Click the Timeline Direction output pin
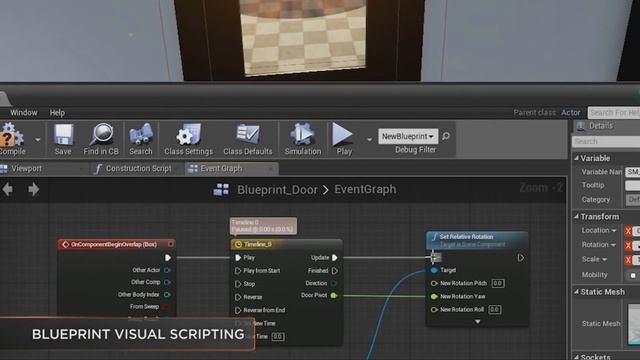 click(x=334, y=283)
